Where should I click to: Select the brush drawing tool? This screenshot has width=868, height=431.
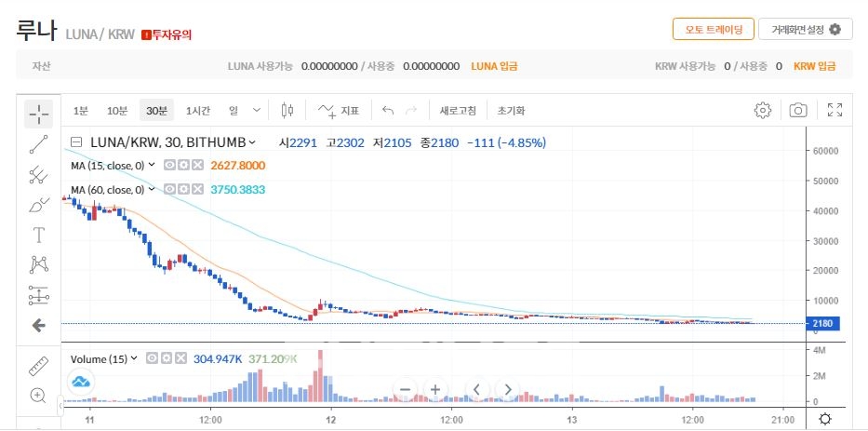coord(38,205)
